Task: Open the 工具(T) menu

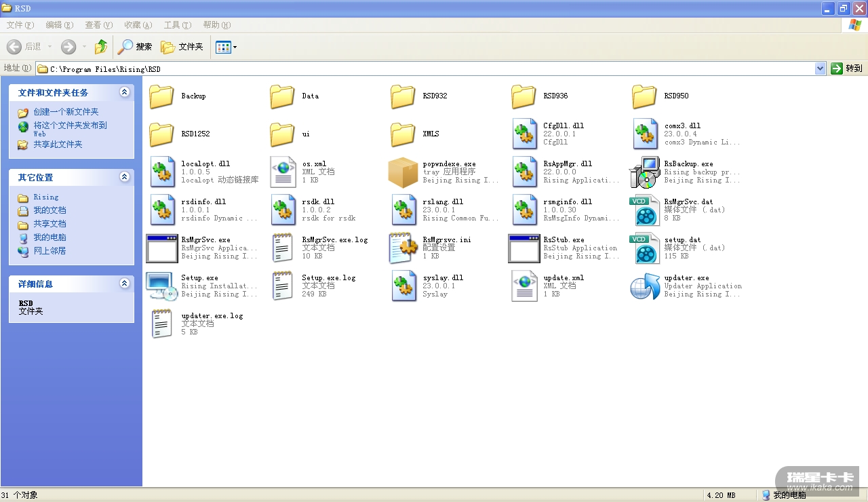Action: (177, 25)
